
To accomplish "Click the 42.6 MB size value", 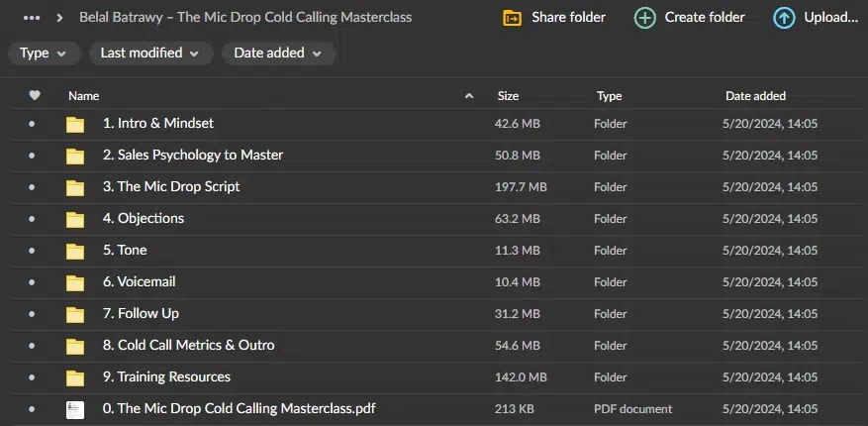I will (517, 124).
